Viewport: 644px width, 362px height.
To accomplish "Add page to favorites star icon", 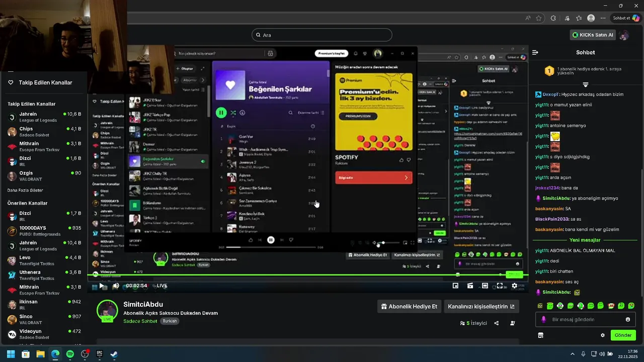I will [x=539, y=18].
